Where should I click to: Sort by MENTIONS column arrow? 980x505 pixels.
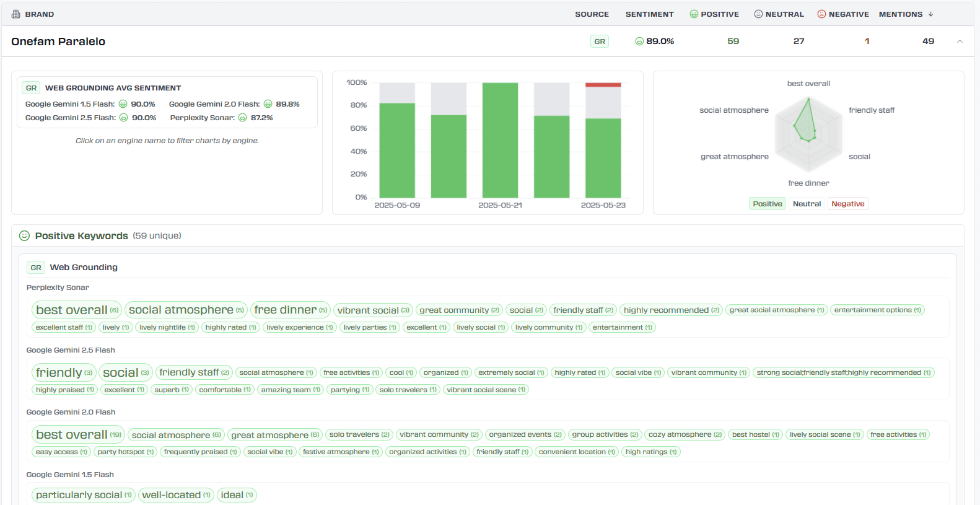coord(930,14)
